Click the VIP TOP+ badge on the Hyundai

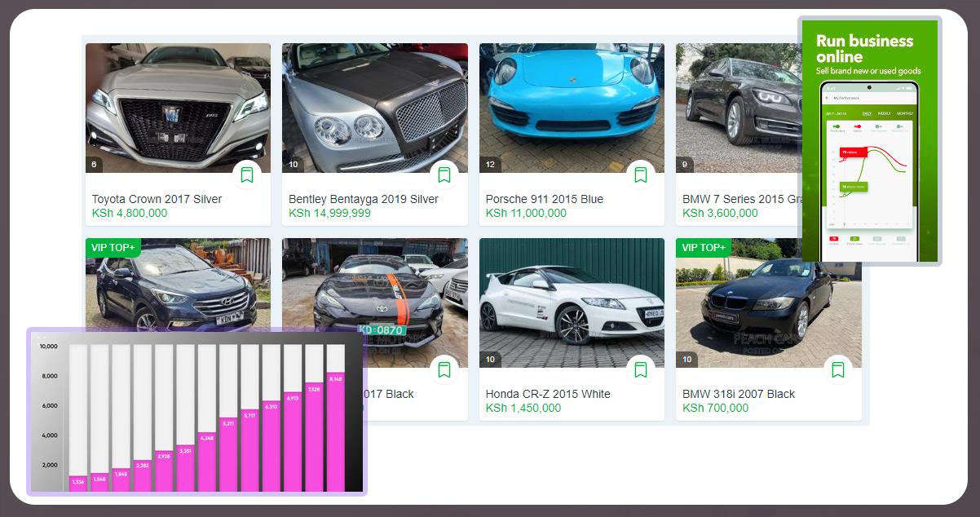pyautogui.click(x=113, y=247)
